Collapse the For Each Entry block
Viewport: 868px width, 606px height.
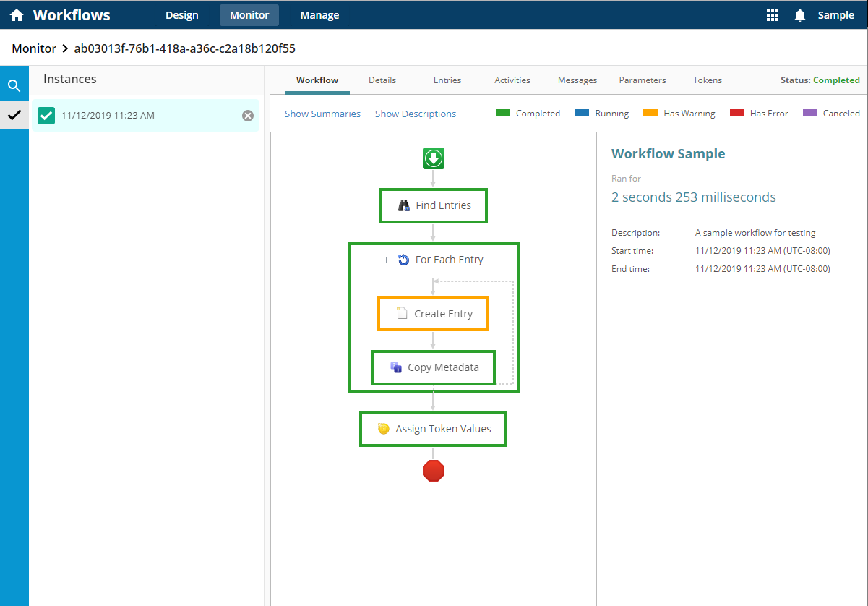(390, 260)
